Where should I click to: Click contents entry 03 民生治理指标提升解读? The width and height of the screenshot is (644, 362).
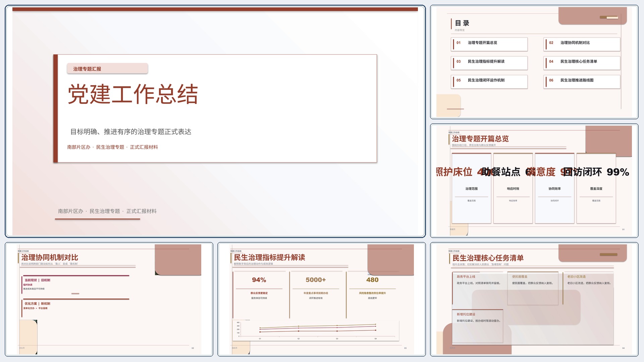489,63
